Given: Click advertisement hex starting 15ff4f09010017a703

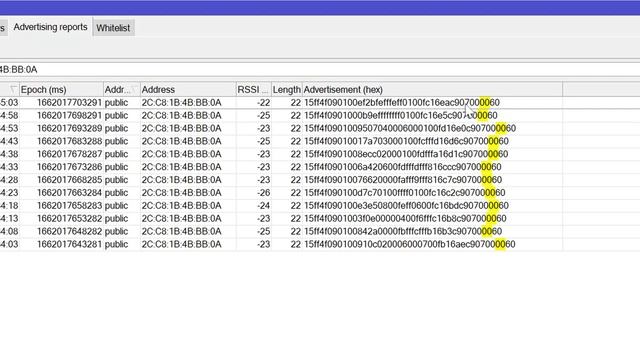Looking at the screenshot, I should click(406, 141).
